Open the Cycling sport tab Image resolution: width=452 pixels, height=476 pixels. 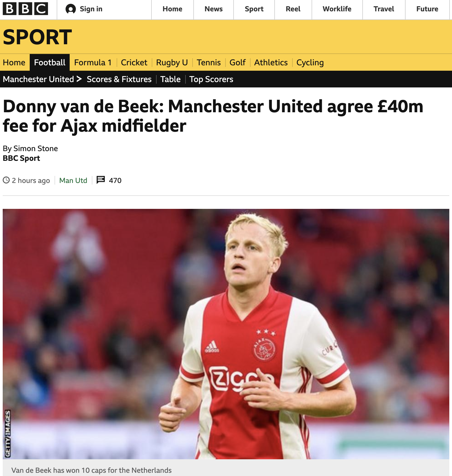click(310, 62)
